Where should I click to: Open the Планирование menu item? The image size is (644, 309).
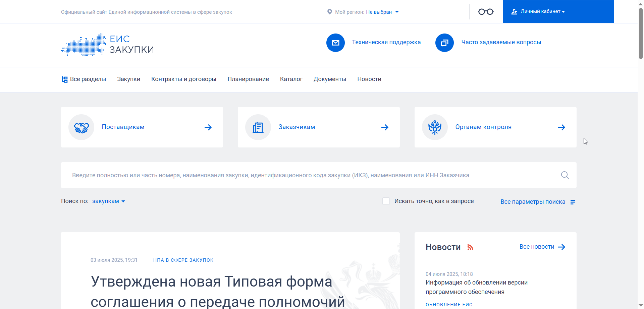pyautogui.click(x=248, y=79)
